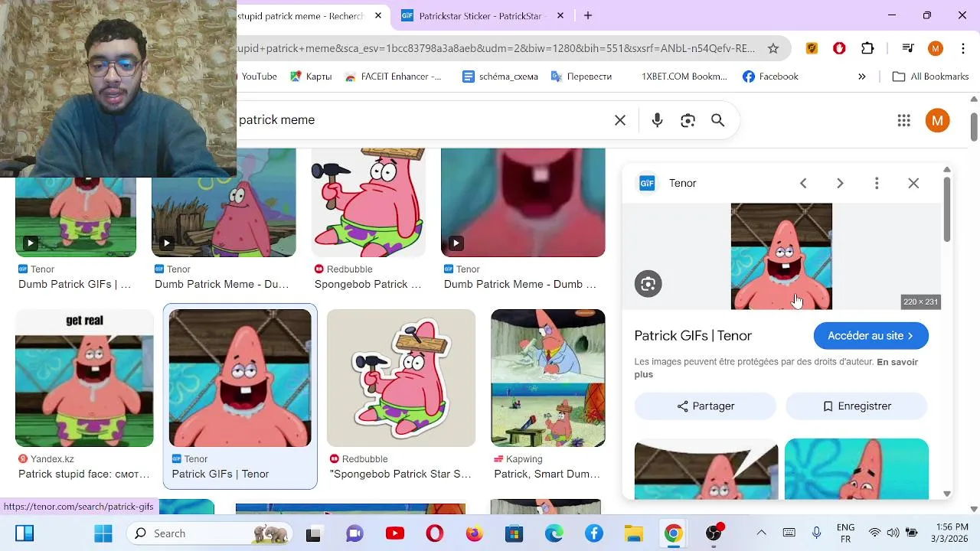Open the Карты bookmark
The height and width of the screenshot is (551, 980).
point(311,77)
